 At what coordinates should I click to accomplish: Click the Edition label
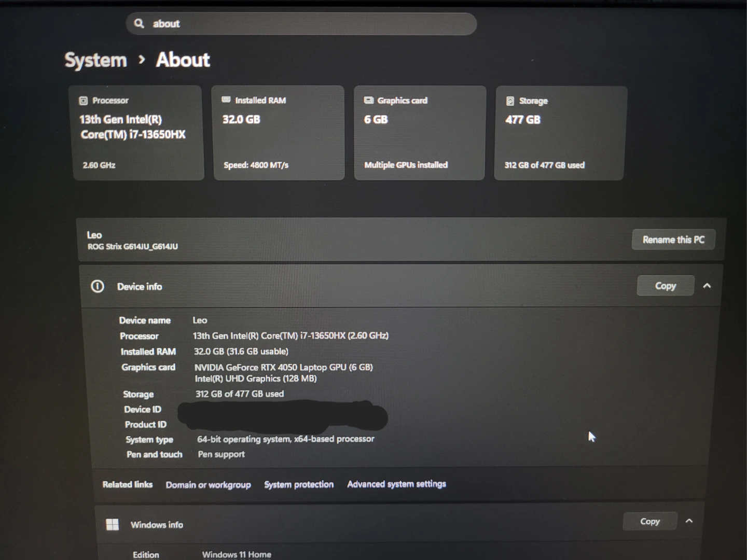tap(146, 555)
